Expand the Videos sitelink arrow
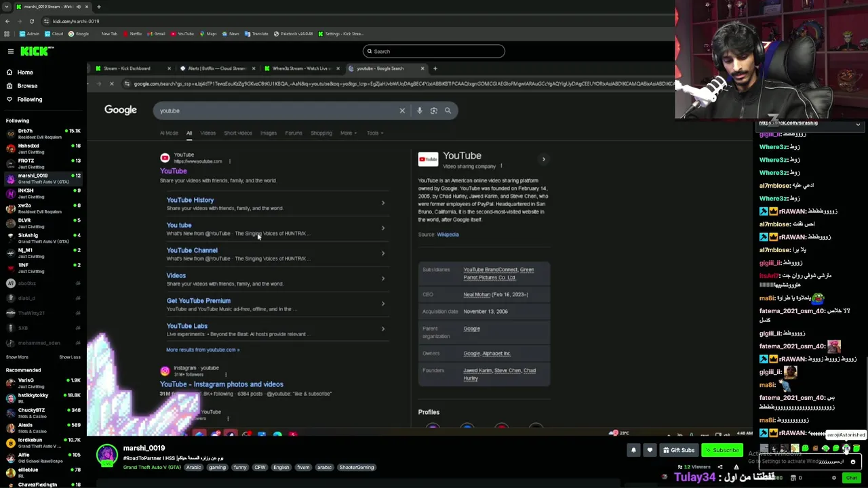Screen dimensions: 868x488 (382, 279)
